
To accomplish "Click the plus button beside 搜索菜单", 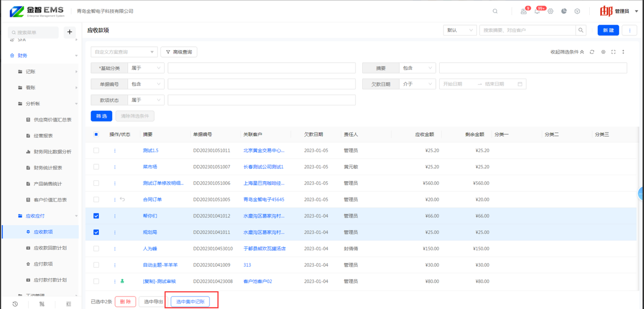I will pyautogui.click(x=69, y=32).
